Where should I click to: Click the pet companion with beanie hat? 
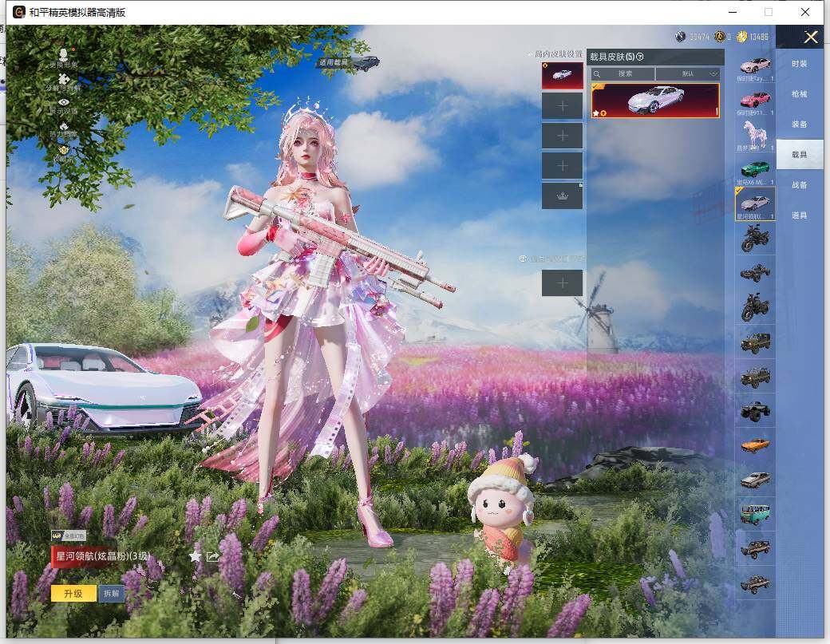pyautogui.click(x=502, y=511)
